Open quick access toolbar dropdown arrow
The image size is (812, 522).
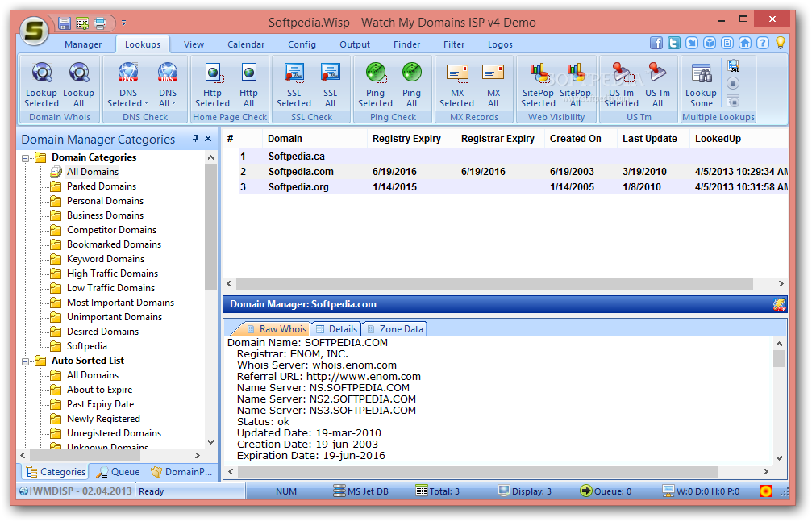tap(123, 23)
